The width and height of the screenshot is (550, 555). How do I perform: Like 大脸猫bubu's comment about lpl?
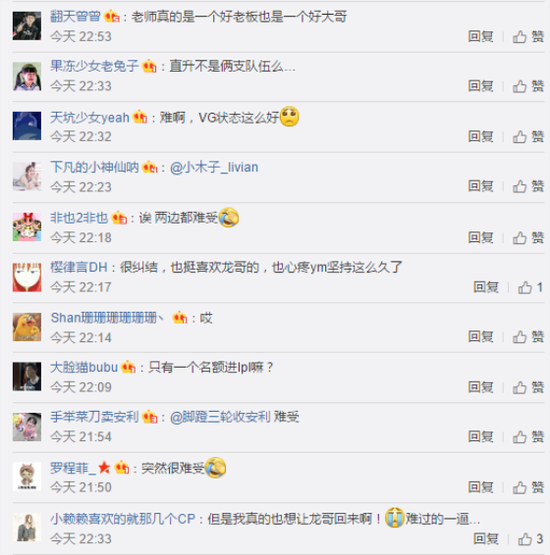coord(528,387)
